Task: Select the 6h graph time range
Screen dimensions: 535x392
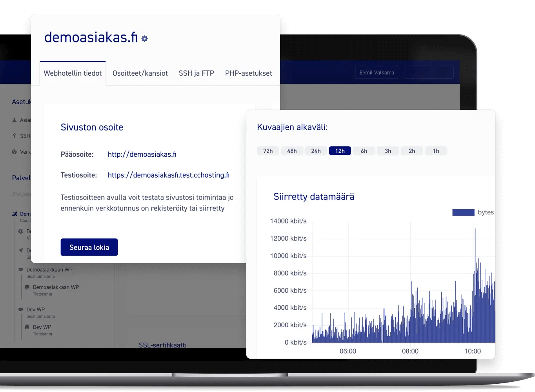Action: (x=364, y=151)
